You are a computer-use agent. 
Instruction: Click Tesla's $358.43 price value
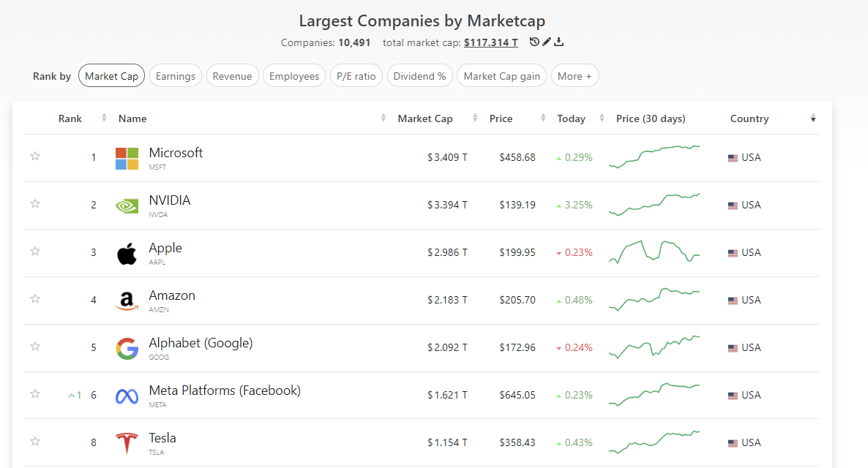(x=517, y=443)
